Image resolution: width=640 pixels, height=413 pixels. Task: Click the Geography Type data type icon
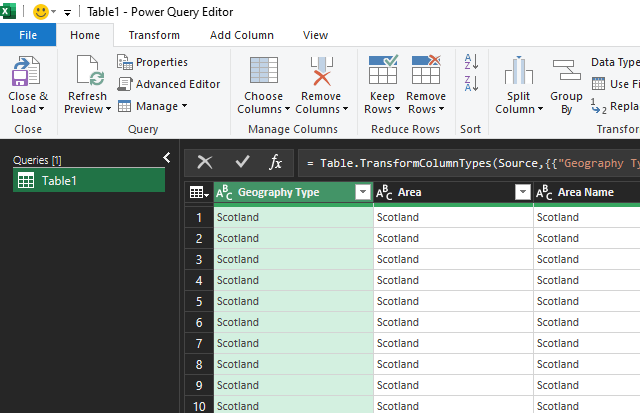[224, 192]
